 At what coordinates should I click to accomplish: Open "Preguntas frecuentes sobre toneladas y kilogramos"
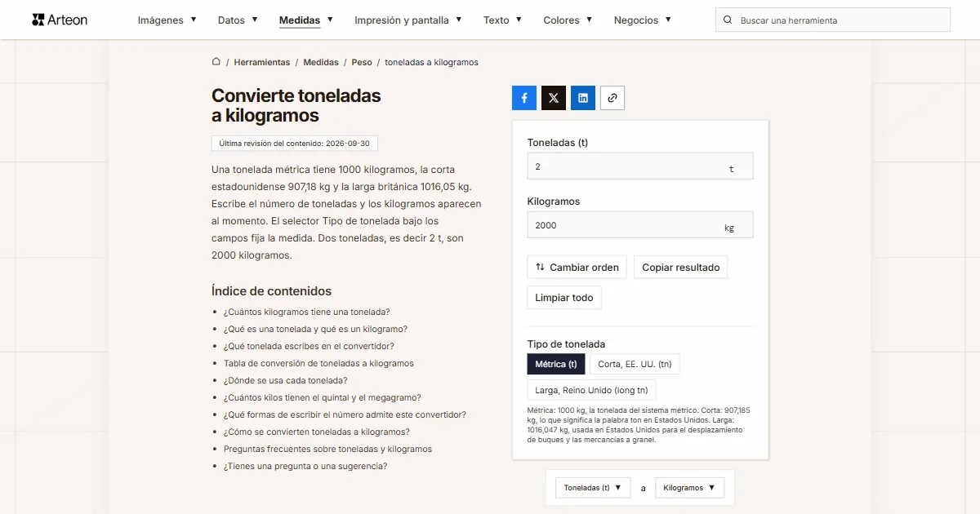pyautogui.click(x=327, y=449)
